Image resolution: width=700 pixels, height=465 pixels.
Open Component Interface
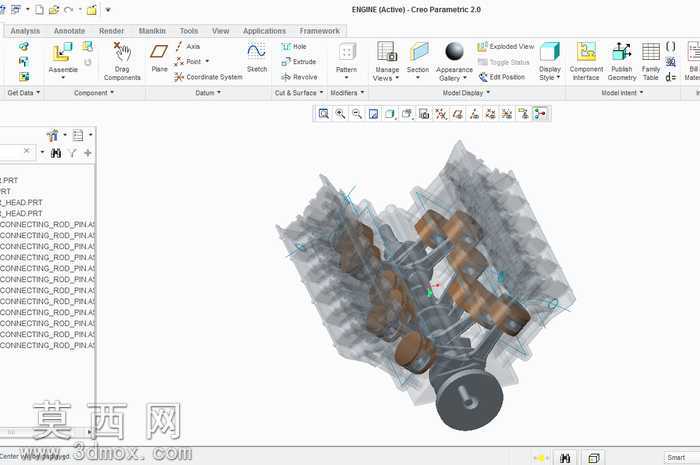pos(586,61)
